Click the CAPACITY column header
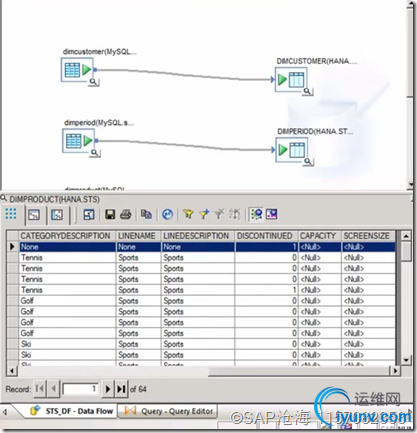 tap(320, 236)
